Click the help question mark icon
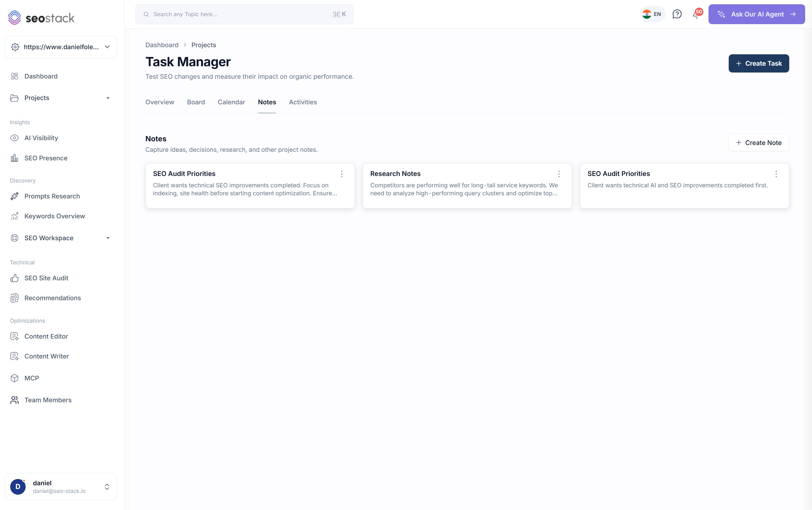812x510 pixels. (x=677, y=14)
